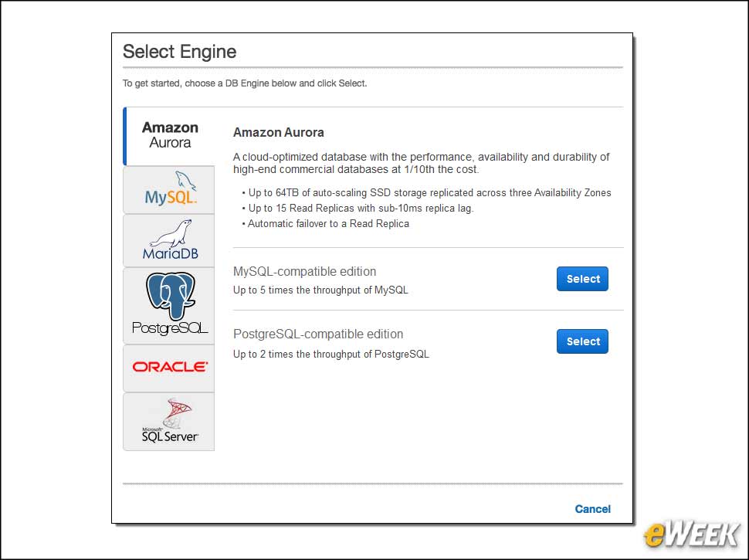Click the 'A cloud-optimized database' description paragraph

coord(422,163)
